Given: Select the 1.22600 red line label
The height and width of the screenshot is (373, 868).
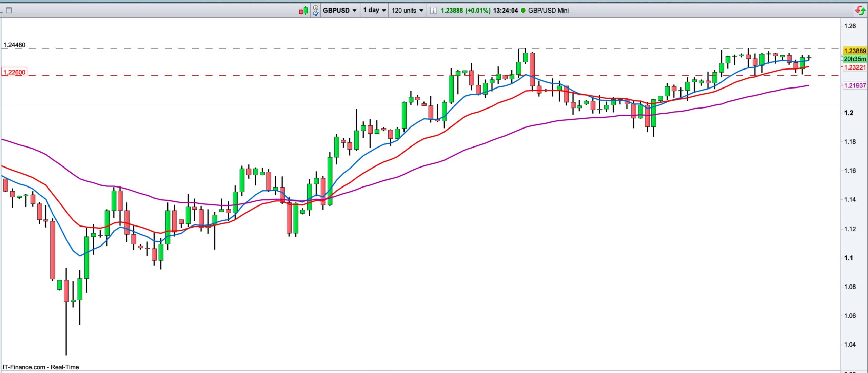Looking at the screenshot, I should 14,72.
